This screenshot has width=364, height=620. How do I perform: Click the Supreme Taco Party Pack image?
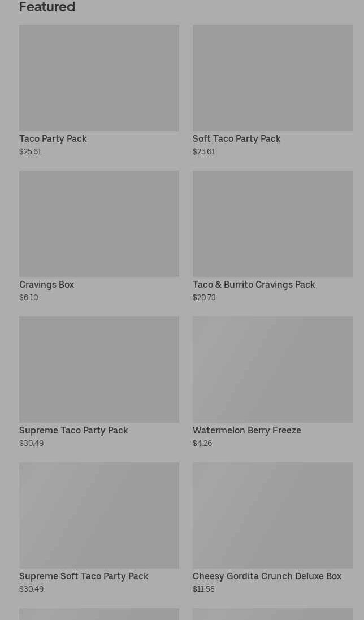coord(99,370)
